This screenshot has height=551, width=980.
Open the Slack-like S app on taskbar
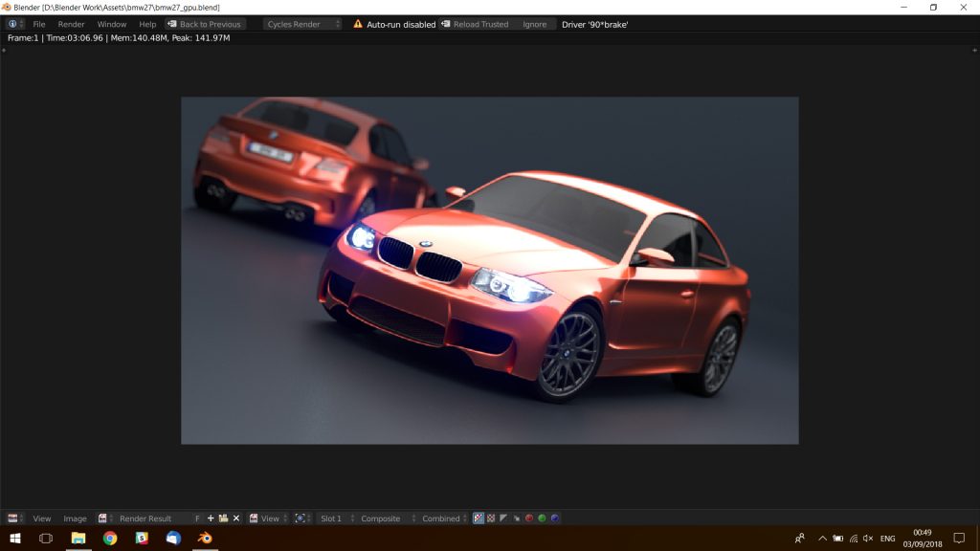coord(142,538)
